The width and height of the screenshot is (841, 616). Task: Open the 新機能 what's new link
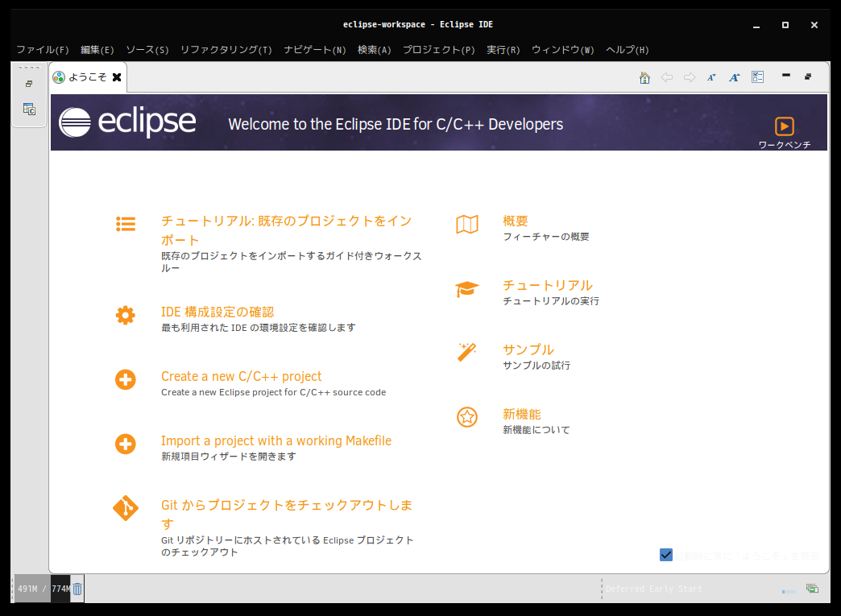[x=522, y=414]
